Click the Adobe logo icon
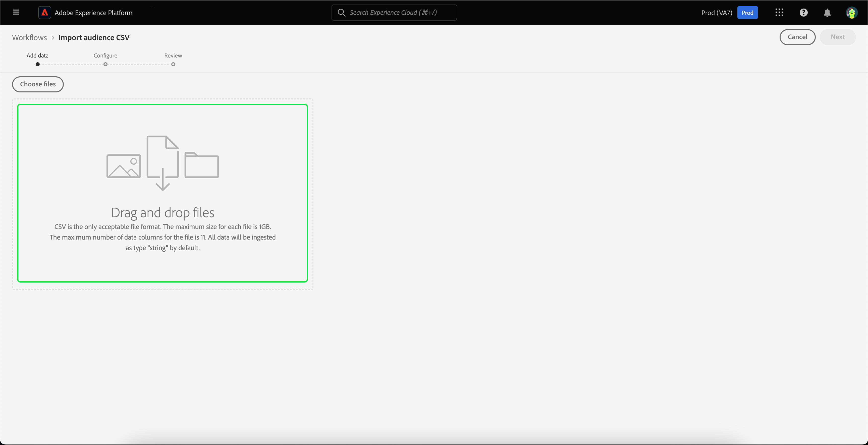868x445 pixels. [44, 13]
